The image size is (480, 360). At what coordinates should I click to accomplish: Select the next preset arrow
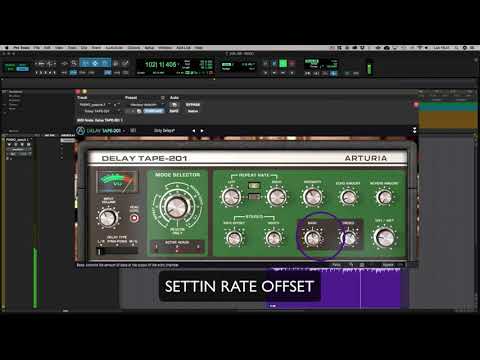(202, 131)
